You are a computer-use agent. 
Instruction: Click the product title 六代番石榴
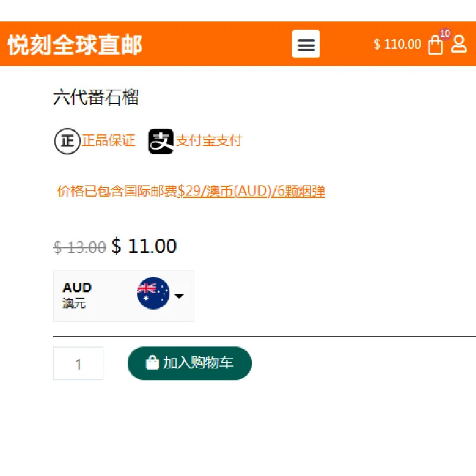pos(96,97)
